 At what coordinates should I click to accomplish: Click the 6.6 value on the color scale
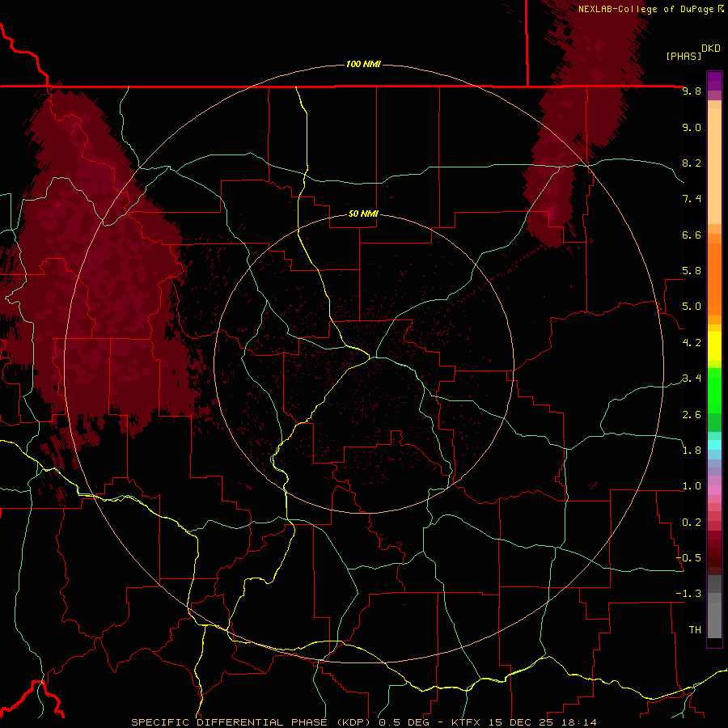[x=692, y=235]
